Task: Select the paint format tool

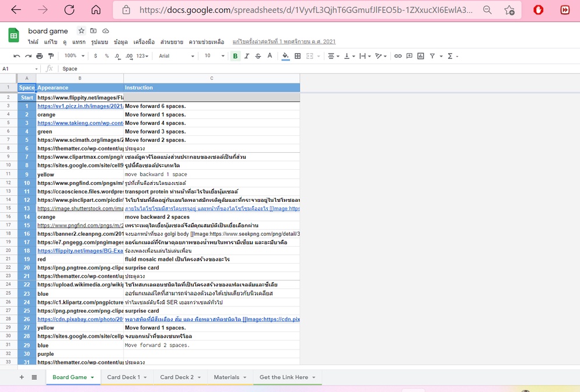Action: (x=51, y=56)
